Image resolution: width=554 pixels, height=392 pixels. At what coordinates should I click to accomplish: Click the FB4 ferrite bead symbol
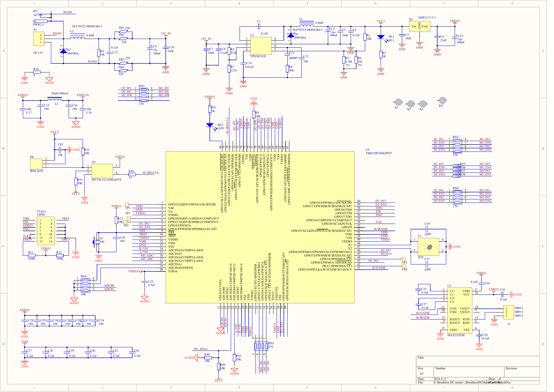point(123,71)
